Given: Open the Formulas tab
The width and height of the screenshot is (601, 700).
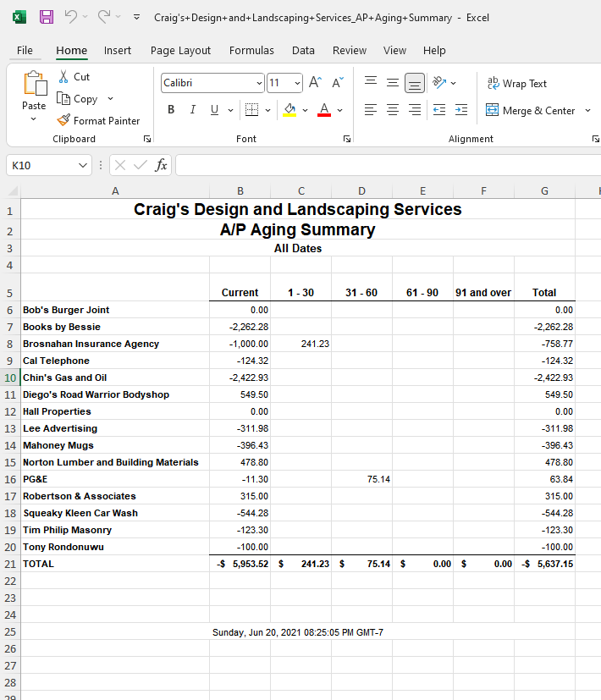Looking at the screenshot, I should click(x=251, y=51).
